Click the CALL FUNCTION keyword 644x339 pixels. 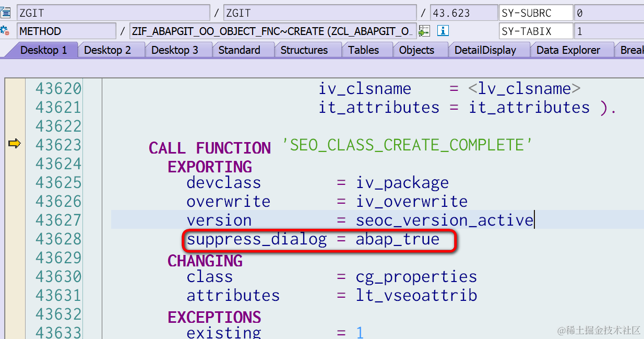click(210, 148)
